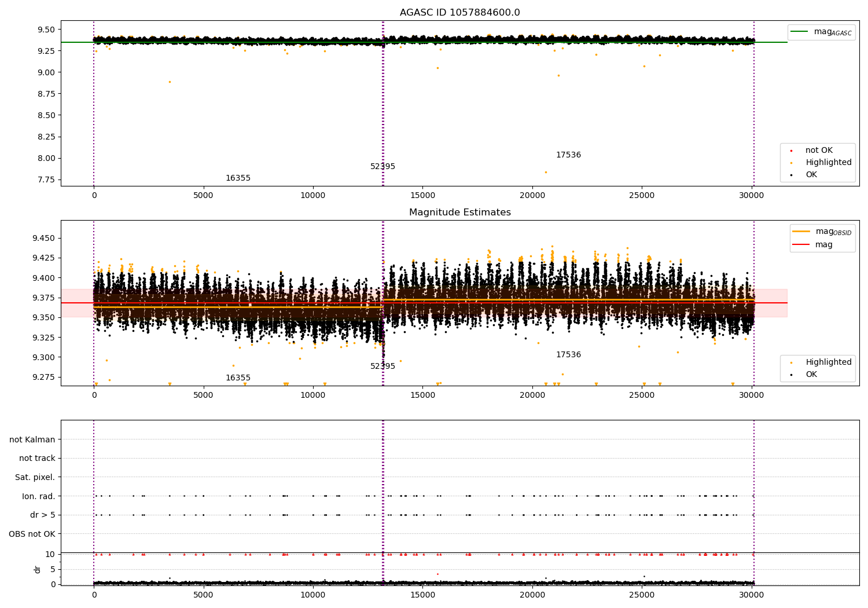Select 'OK' legend entry in Magnitude Estimates plot

tap(811, 375)
